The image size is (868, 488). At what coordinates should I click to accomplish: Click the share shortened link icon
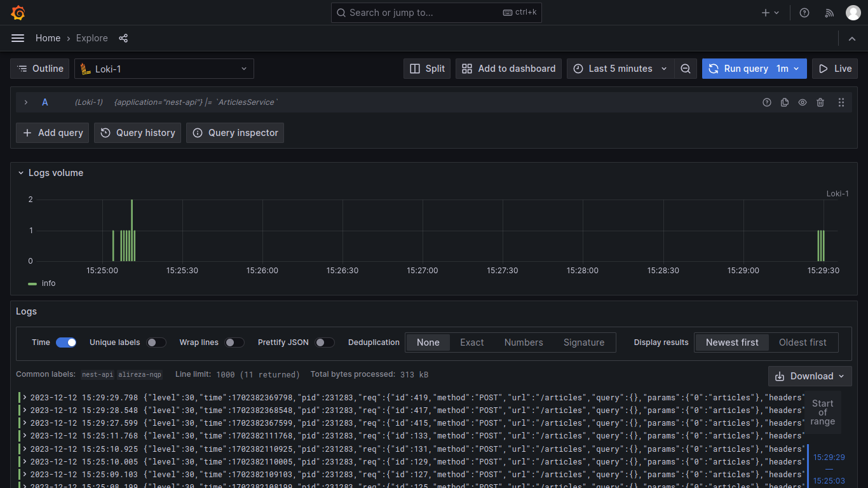pyautogui.click(x=123, y=38)
